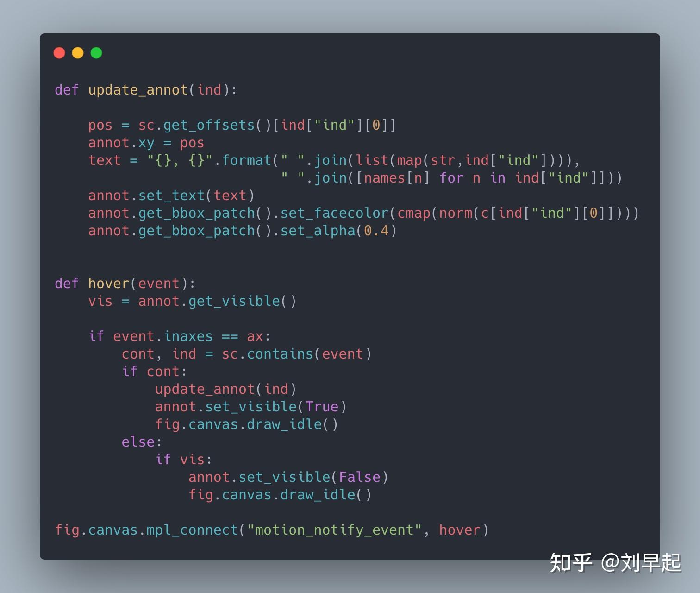Click the "motion_notify_event" string
Image resolution: width=700 pixels, height=593 pixels.
pyautogui.click(x=334, y=530)
